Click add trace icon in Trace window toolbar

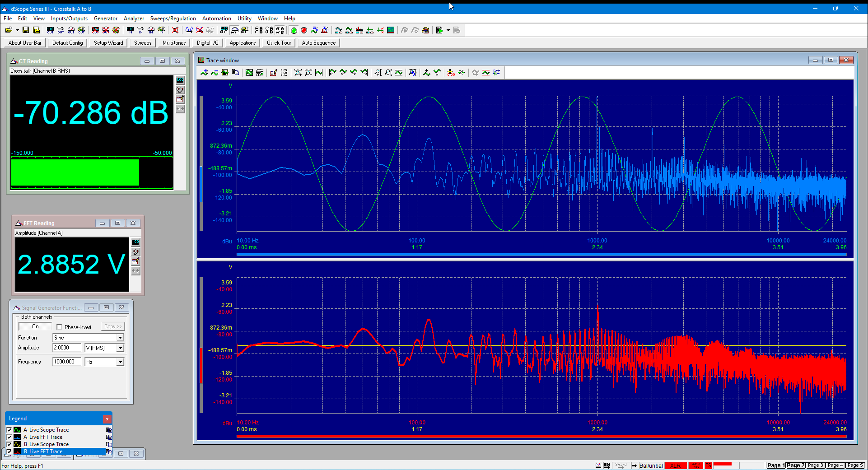pos(204,73)
